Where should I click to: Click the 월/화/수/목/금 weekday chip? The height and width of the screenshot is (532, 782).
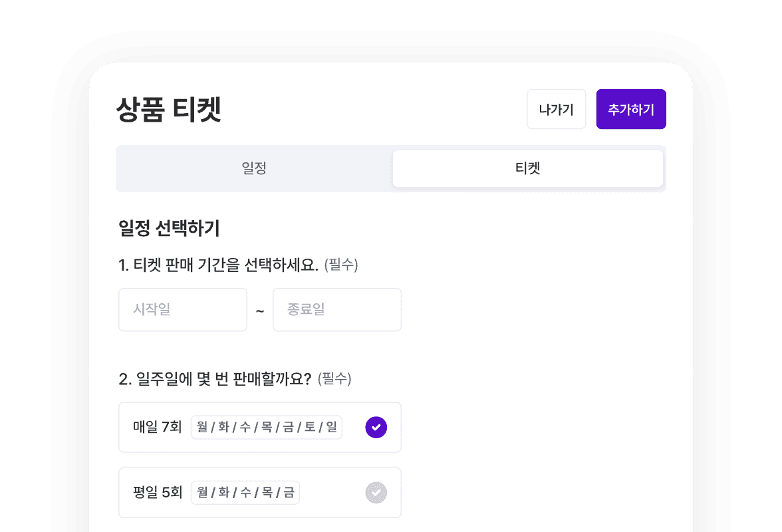point(245,493)
